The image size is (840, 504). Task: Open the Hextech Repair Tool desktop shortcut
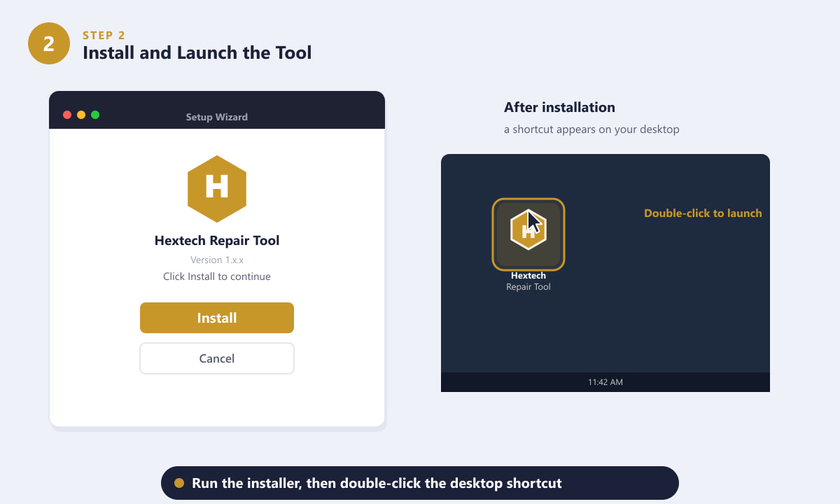coord(528,234)
